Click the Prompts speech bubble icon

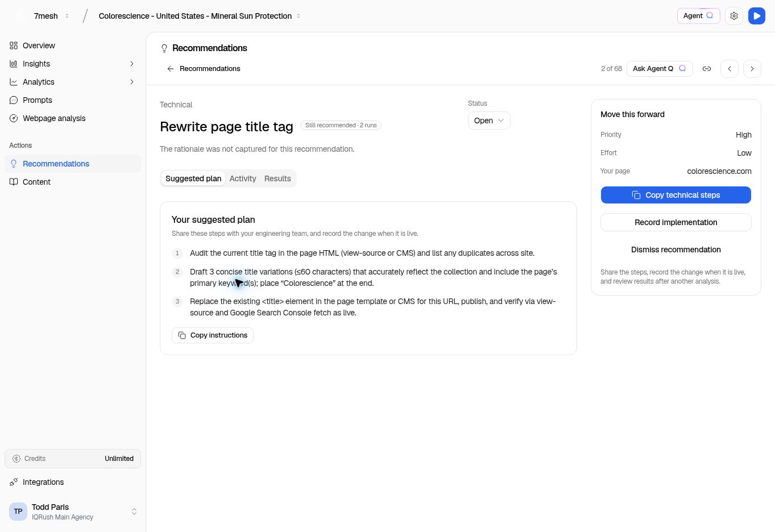(x=14, y=100)
